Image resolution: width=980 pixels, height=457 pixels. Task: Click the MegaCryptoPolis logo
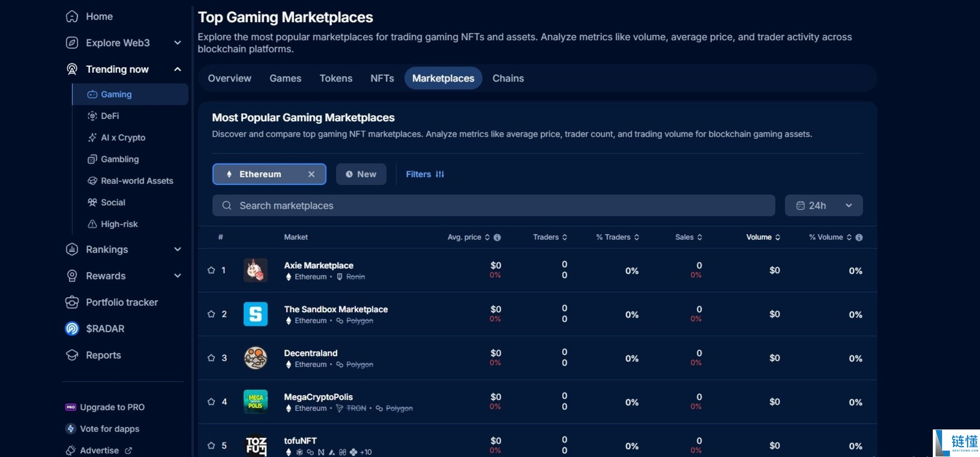tap(255, 401)
